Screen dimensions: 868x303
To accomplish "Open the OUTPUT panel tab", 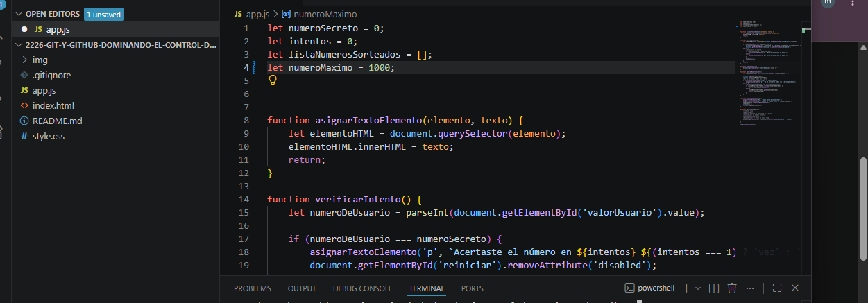I will [x=302, y=288].
